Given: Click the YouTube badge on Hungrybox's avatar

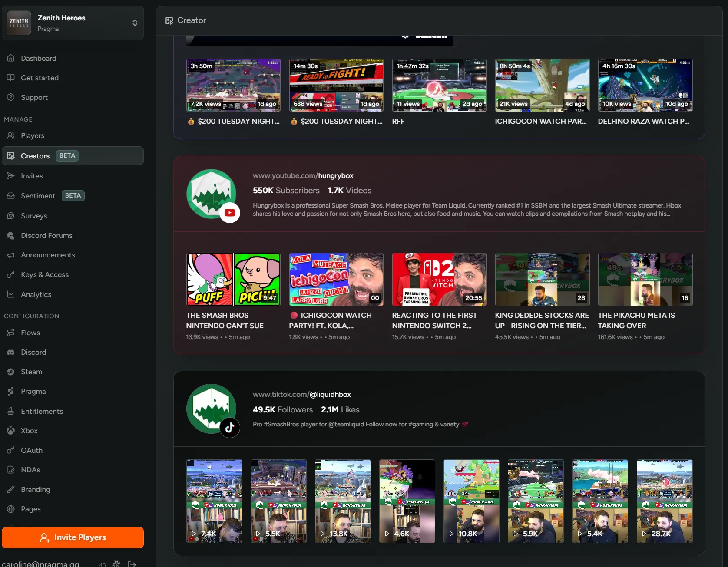Looking at the screenshot, I should pyautogui.click(x=229, y=213).
